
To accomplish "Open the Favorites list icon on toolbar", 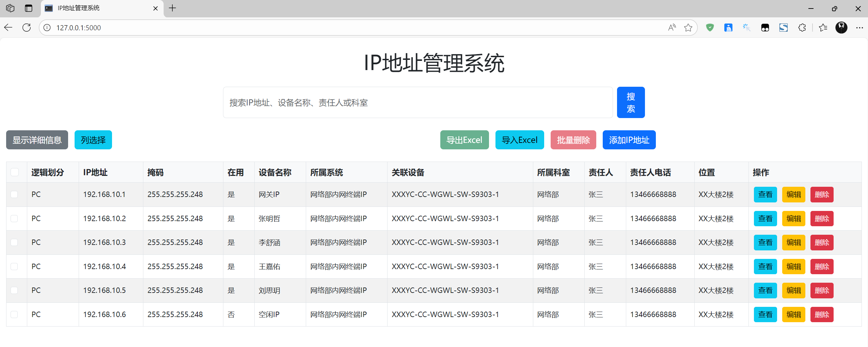I will [x=823, y=28].
